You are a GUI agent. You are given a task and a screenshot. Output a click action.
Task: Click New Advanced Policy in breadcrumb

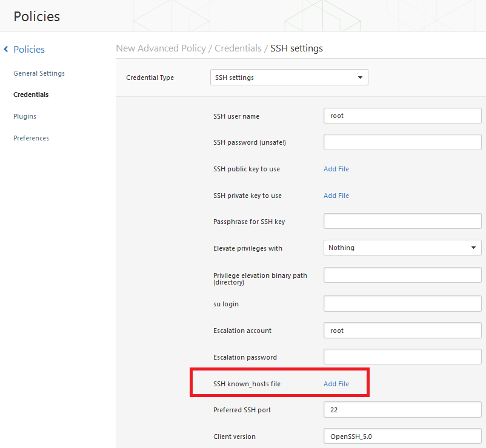[x=161, y=48]
